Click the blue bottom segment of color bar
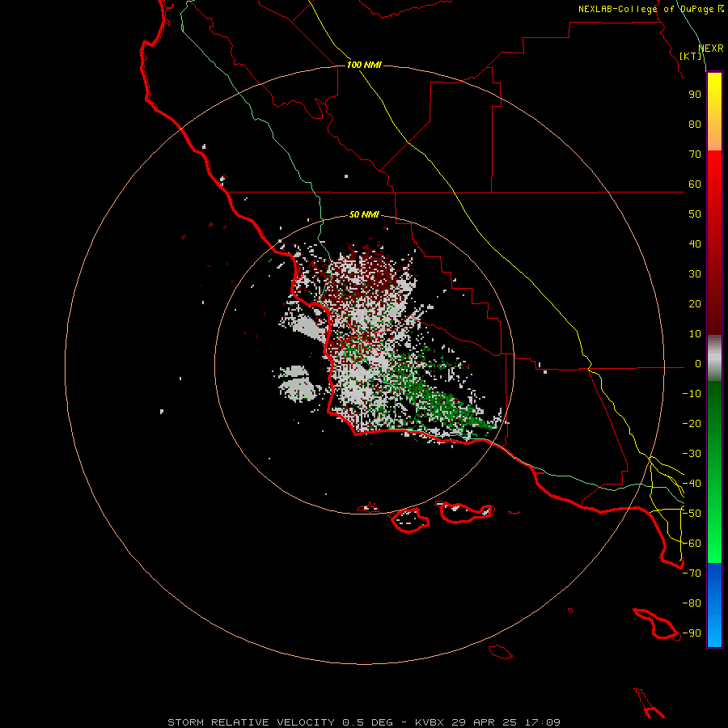This screenshot has height=728, width=728. pyautogui.click(x=714, y=605)
